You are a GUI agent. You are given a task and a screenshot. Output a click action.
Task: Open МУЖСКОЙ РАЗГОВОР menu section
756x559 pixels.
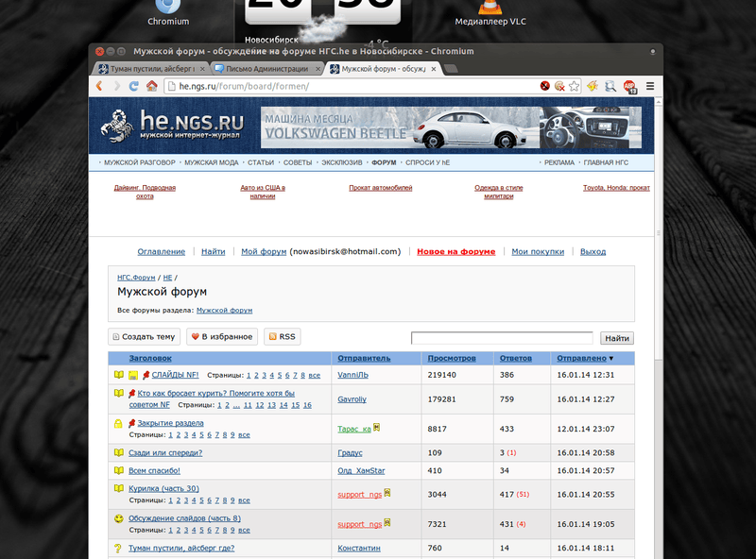click(x=139, y=162)
